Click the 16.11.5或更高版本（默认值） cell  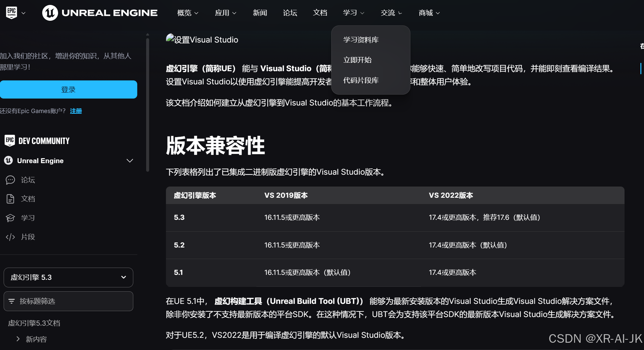[308, 273]
